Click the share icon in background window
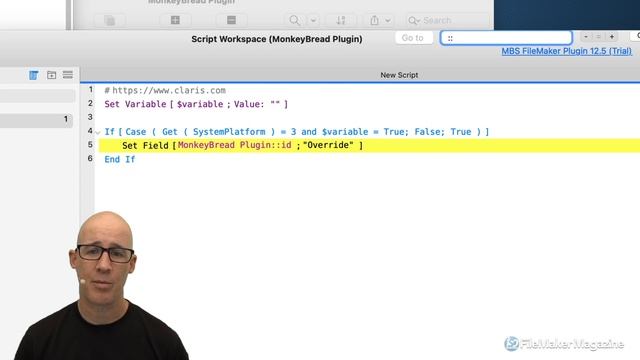 pos(374,20)
